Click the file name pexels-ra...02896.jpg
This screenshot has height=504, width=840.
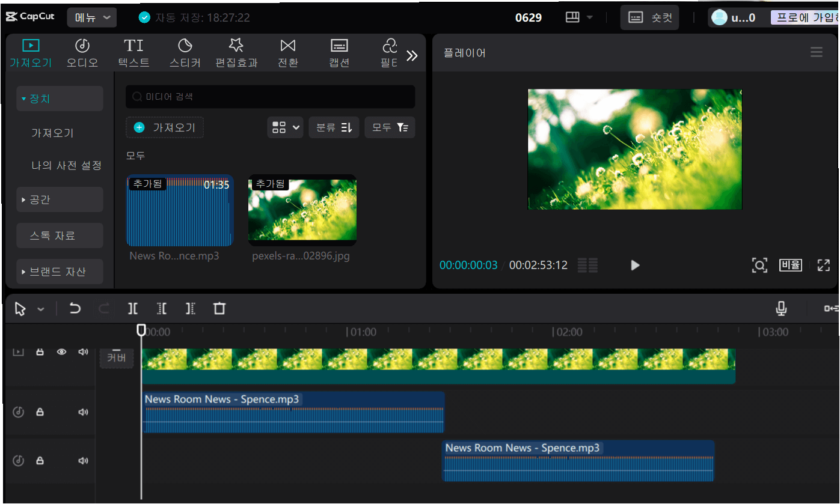301,256
